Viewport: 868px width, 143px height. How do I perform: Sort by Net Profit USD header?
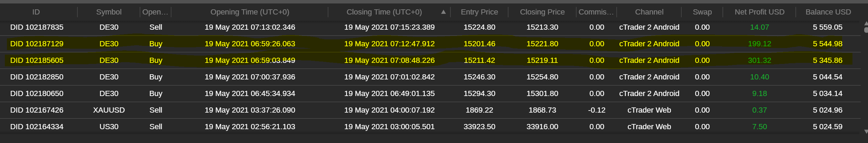click(x=759, y=12)
